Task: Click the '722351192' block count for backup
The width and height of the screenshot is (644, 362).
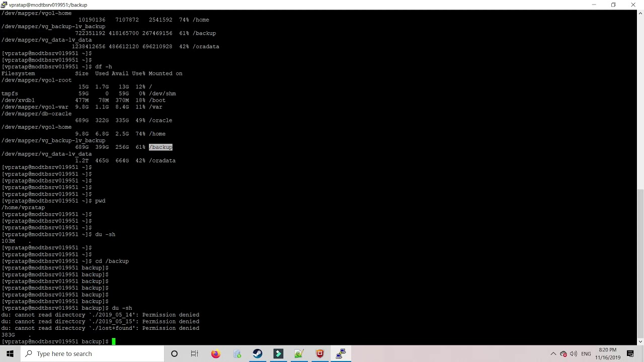Action: pos(90,33)
